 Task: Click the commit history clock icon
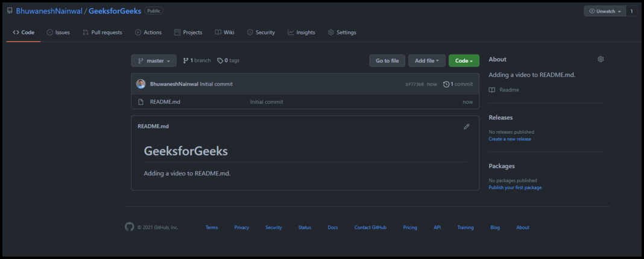[446, 84]
